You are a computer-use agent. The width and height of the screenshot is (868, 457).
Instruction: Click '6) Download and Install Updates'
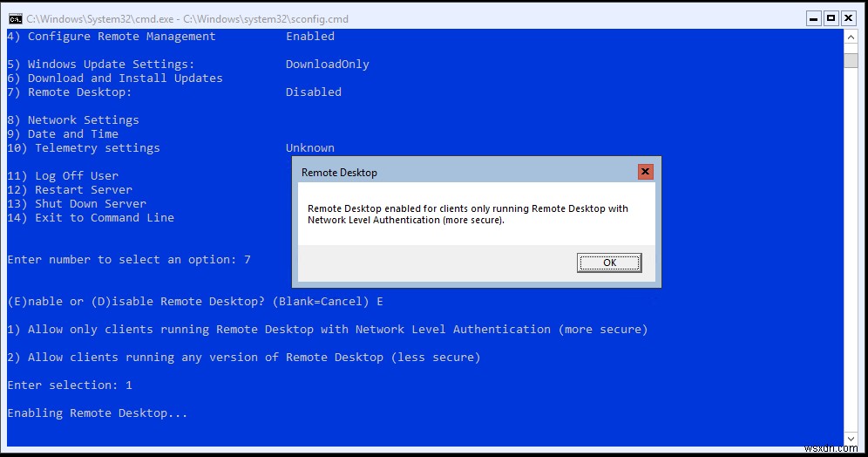[x=115, y=78]
